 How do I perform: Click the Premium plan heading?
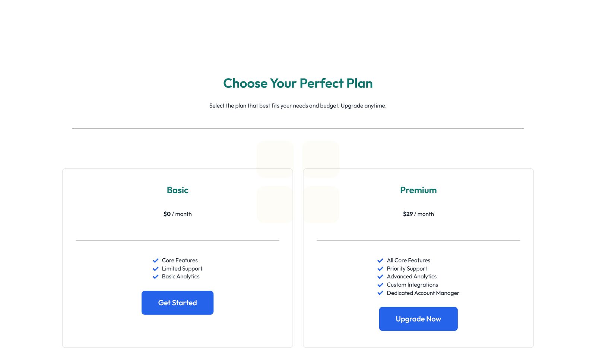[418, 190]
